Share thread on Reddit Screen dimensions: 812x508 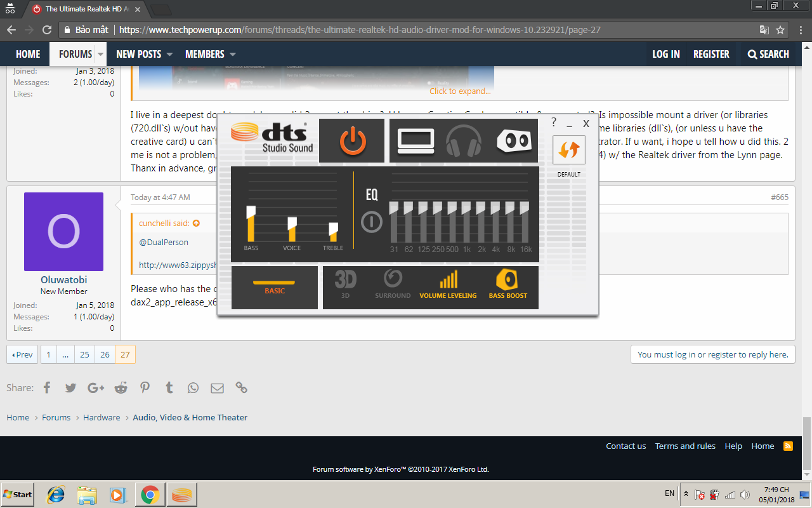[121, 387]
